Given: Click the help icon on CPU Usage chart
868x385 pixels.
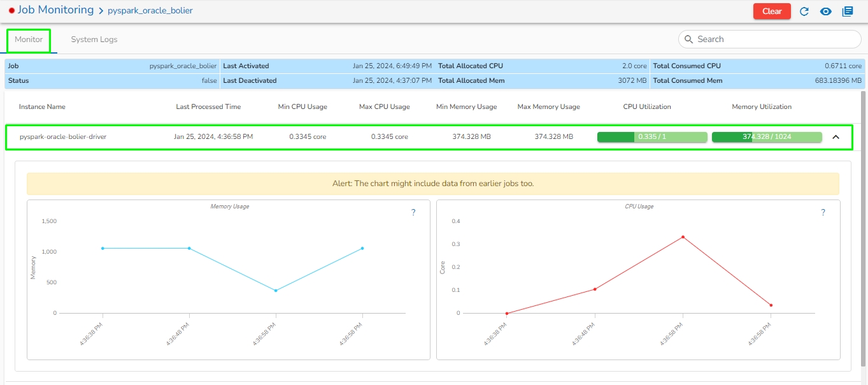Looking at the screenshot, I should 823,213.
